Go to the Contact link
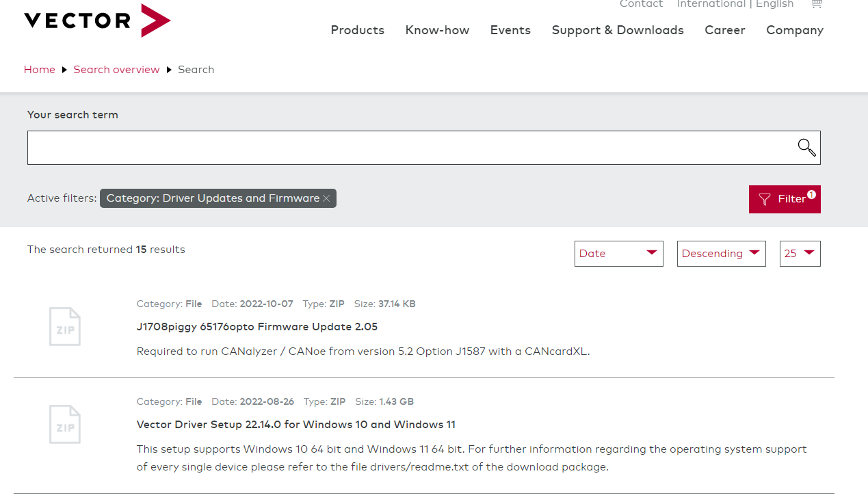Viewport: 868px width, 504px height. pyautogui.click(x=642, y=4)
